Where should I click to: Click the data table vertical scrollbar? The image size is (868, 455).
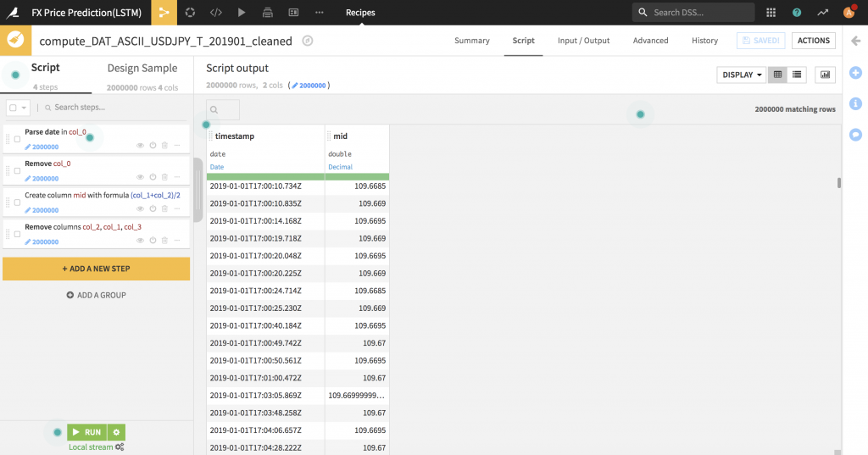tap(839, 183)
